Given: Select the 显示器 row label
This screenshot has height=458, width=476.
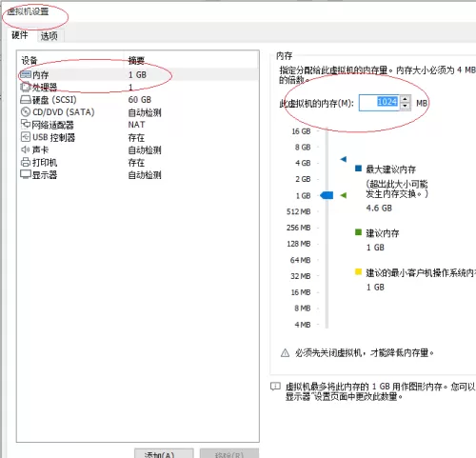Looking at the screenshot, I should (45, 174).
